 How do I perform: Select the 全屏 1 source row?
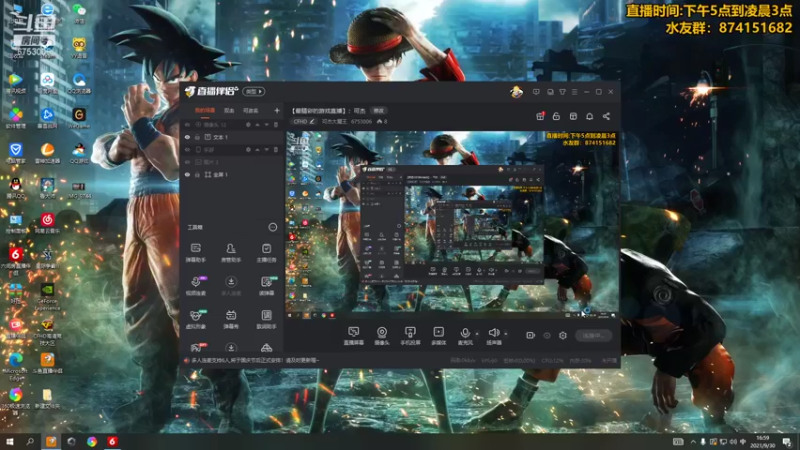point(232,174)
